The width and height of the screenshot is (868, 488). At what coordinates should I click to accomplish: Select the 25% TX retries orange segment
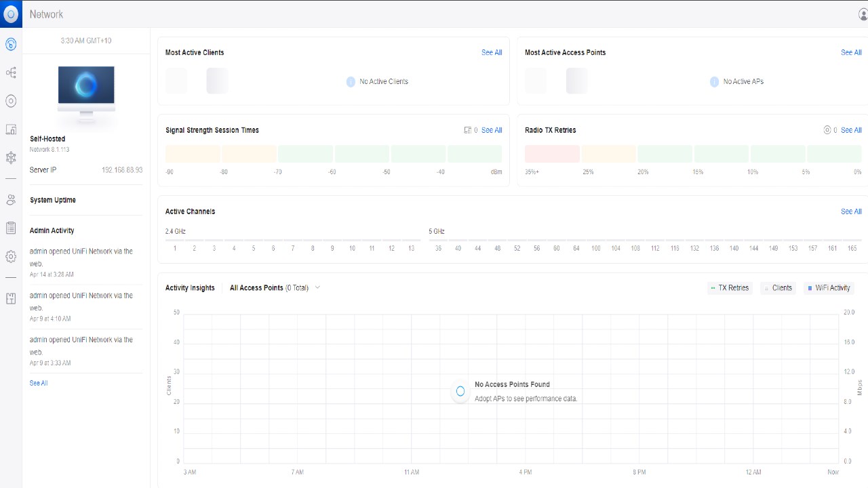pyautogui.click(x=609, y=153)
